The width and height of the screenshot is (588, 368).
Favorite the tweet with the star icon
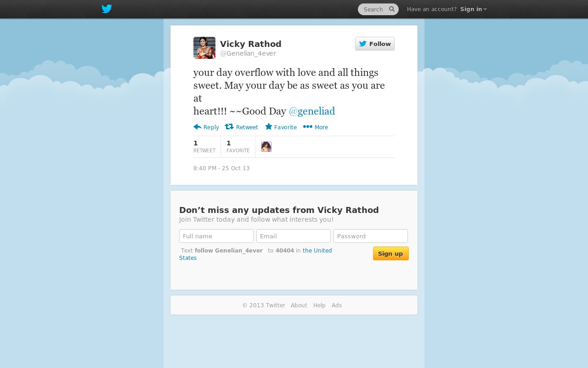[x=269, y=127]
